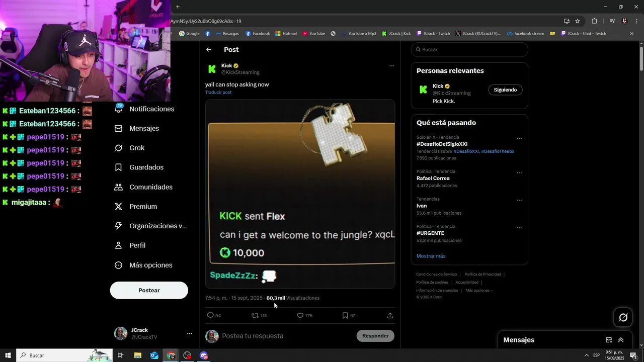Bookmark the Kick post
Image resolution: width=644 pixels, height=362 pixels.
[x=345, y=315]
